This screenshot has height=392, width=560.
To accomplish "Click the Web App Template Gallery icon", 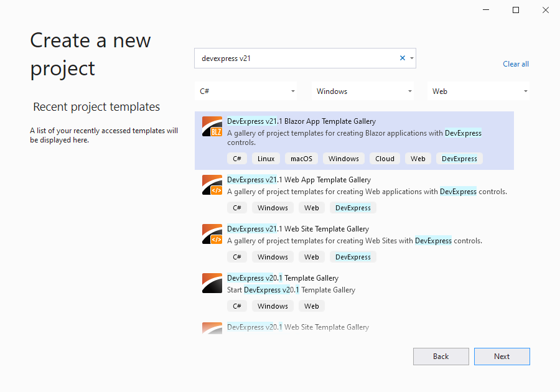I will 212,185.
